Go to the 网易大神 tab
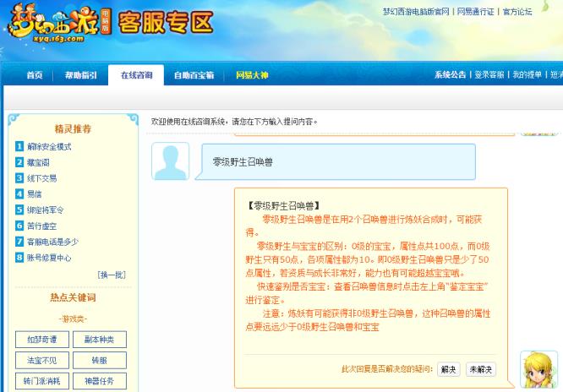563x392 pixels. pos(252,75)
